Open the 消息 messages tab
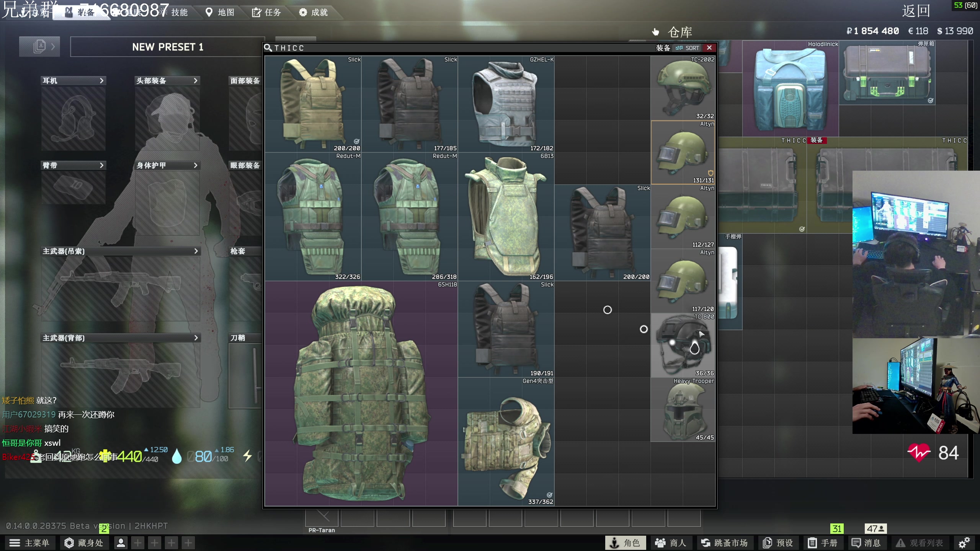This screenshot has height=551, width=980. click(866, 543)
